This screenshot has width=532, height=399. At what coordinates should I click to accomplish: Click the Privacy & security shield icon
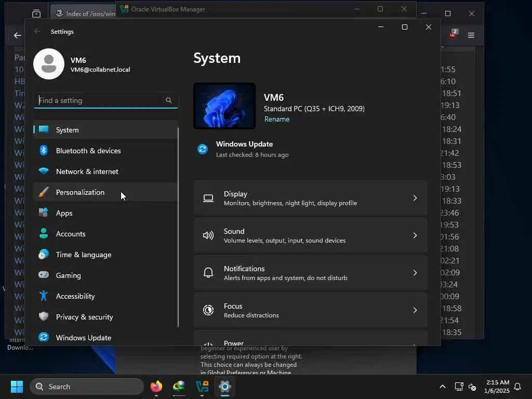click(44, 316)
